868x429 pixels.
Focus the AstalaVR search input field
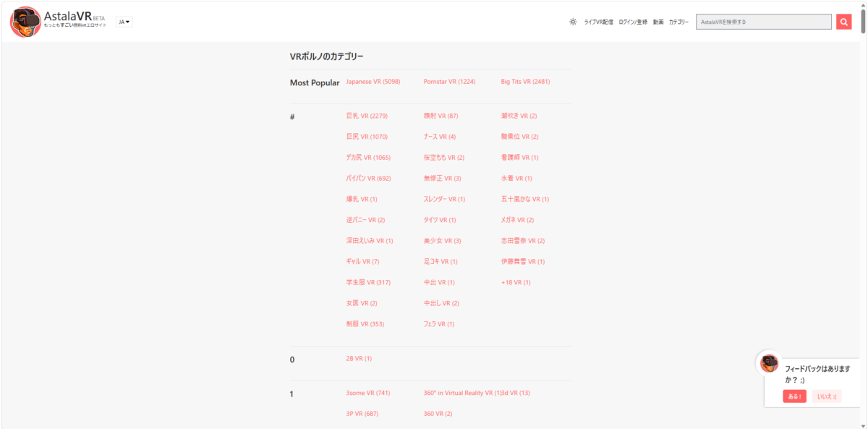[x=763, y=22]
